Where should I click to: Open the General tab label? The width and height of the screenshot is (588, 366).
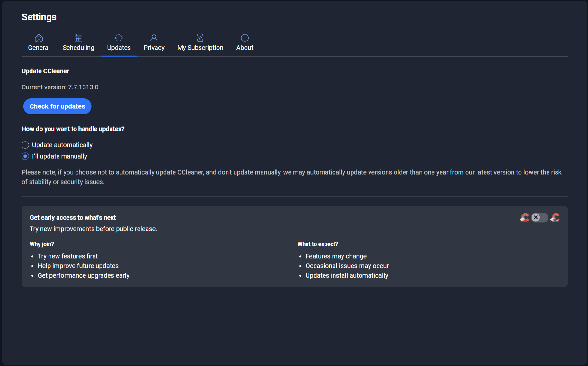(39, 48)
